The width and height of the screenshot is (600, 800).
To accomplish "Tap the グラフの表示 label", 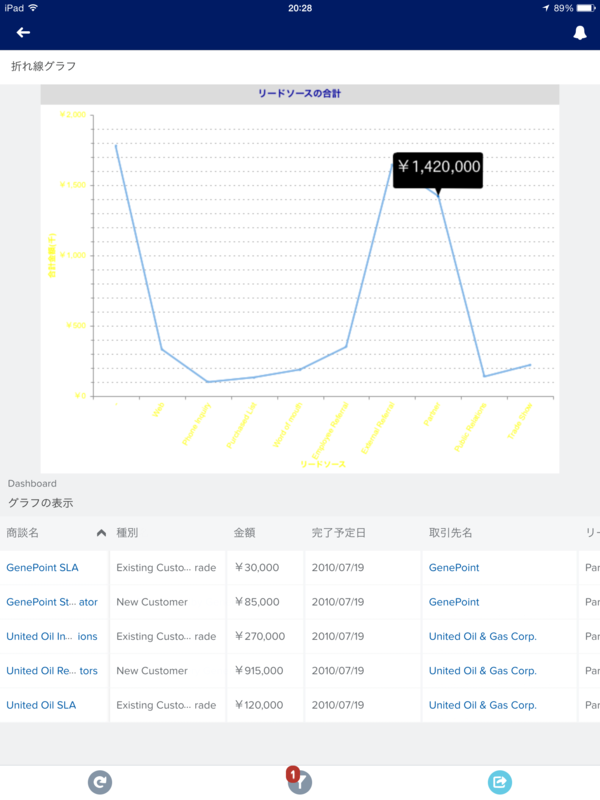I will 41,503.
